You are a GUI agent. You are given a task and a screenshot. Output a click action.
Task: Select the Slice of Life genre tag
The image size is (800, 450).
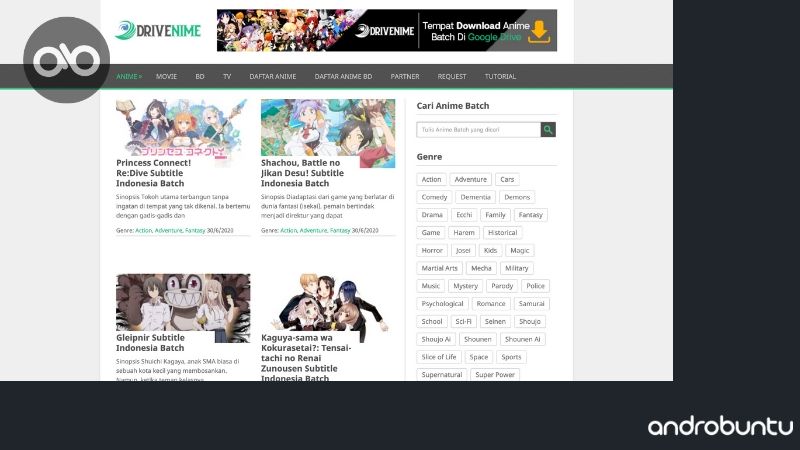point(439,357)
